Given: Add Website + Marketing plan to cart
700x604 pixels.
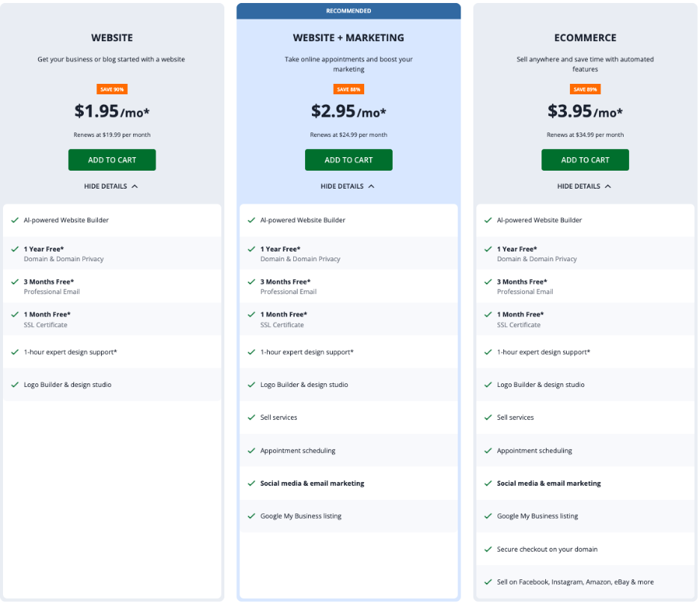Looking at the screenshot, I should pyautogui.click(x=349, y=159).
